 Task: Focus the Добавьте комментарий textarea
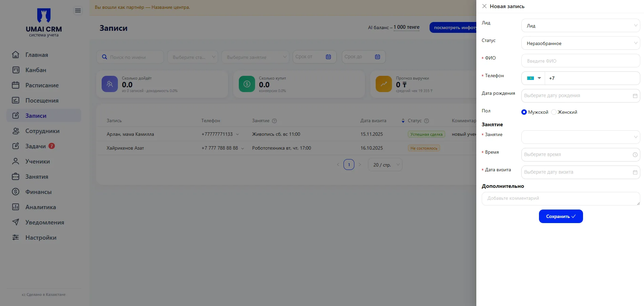[x=561, y=199]
